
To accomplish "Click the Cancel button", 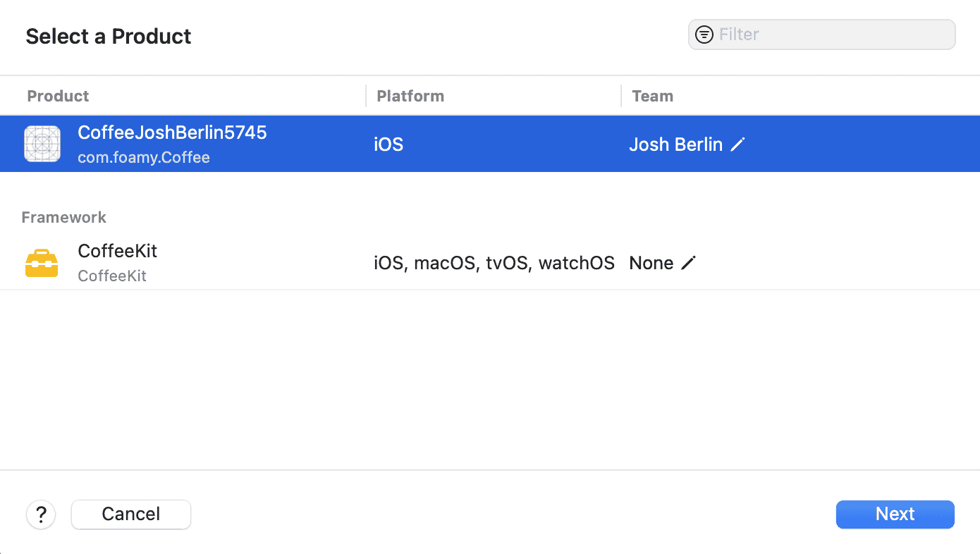I will (x=130, y=514).
